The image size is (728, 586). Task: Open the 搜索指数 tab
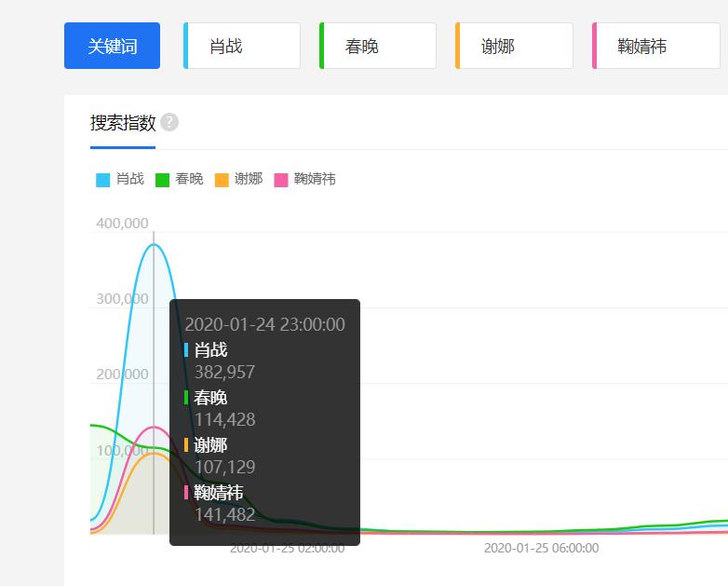coord(123,123)
